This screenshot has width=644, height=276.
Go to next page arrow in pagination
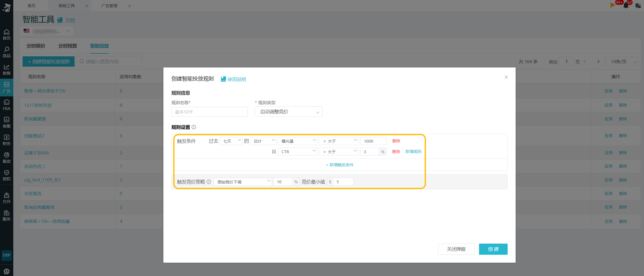coord(598,61)
